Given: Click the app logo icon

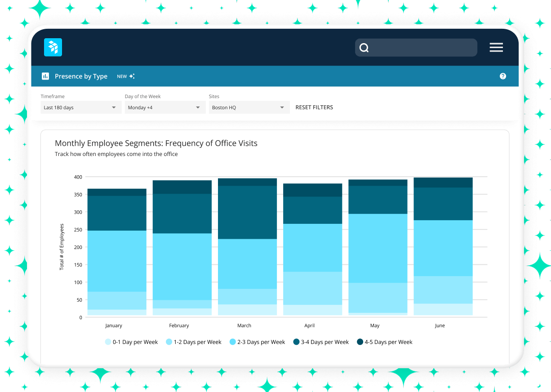Looking at the screenshot, I should click(x=53, y=47).
